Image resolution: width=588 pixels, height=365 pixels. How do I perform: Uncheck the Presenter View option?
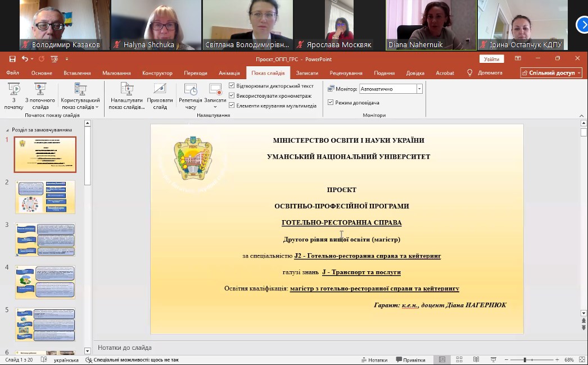coord(331,102)
